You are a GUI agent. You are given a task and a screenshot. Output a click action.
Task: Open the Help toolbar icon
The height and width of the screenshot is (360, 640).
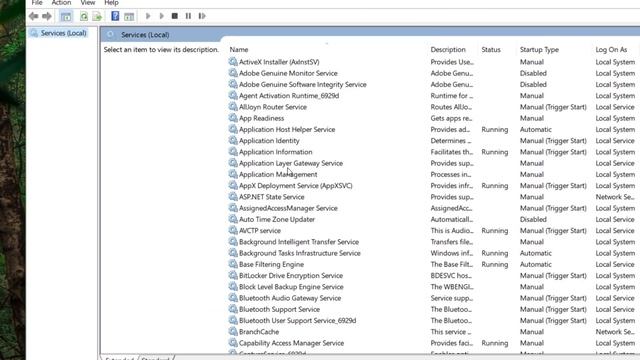coord(115,16)
